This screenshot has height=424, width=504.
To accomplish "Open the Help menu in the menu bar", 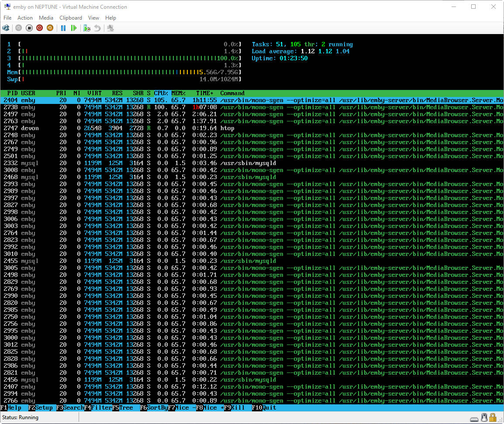I will pyautogui.click(x=110, y=18).
